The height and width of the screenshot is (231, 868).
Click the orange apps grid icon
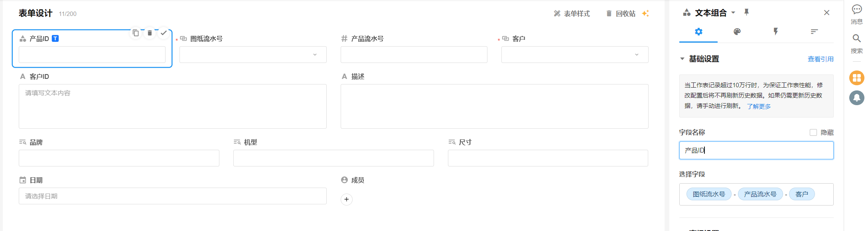856,78
